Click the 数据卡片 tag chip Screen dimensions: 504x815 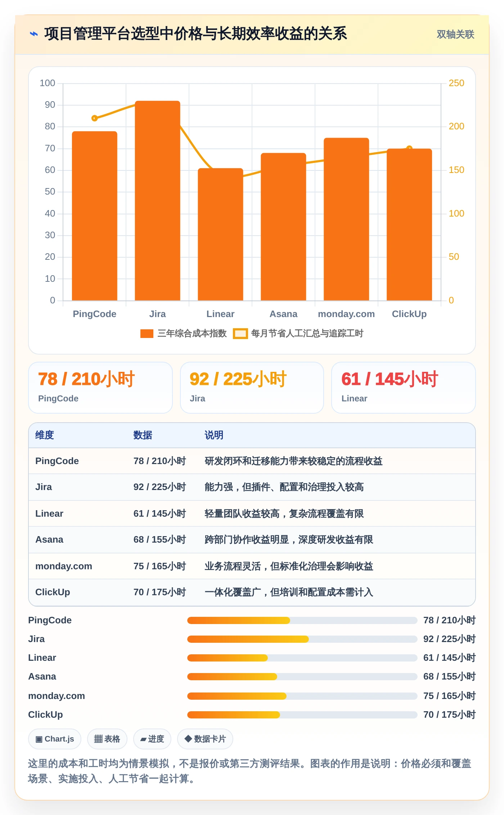click(x=205, y=739)
